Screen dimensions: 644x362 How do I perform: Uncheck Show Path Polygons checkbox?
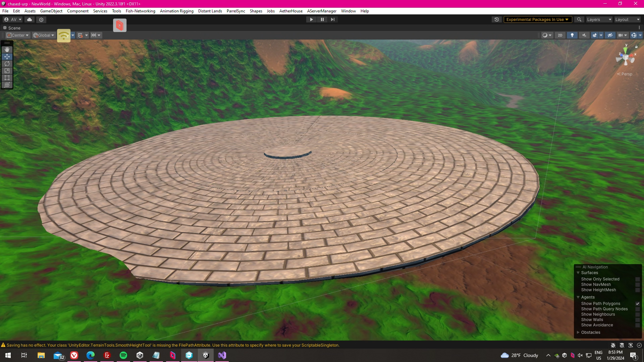(637, 304)
